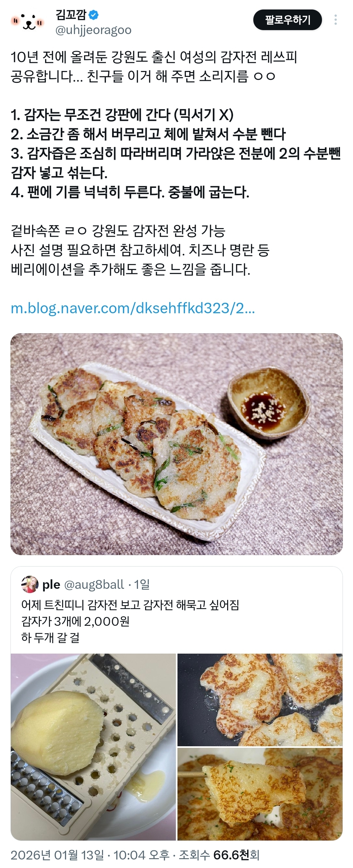Click the 조회수 66.6천회 view count
This screenshot has height=868, width=353.
tap(219, 855)
